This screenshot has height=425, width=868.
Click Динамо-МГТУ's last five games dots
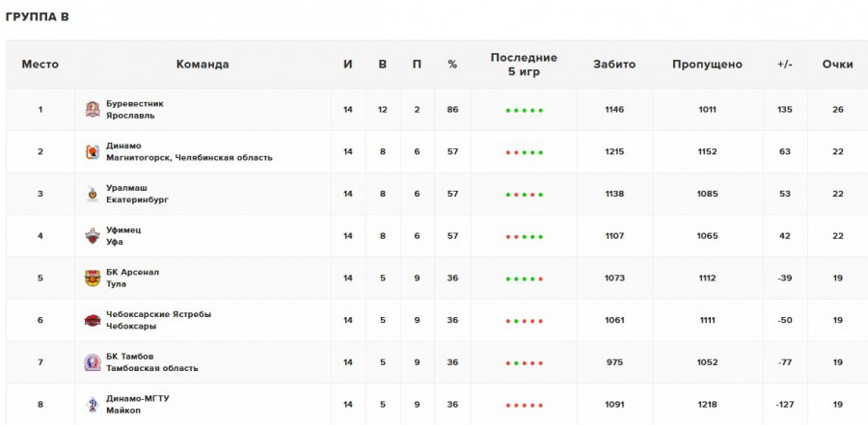point(525,406)
